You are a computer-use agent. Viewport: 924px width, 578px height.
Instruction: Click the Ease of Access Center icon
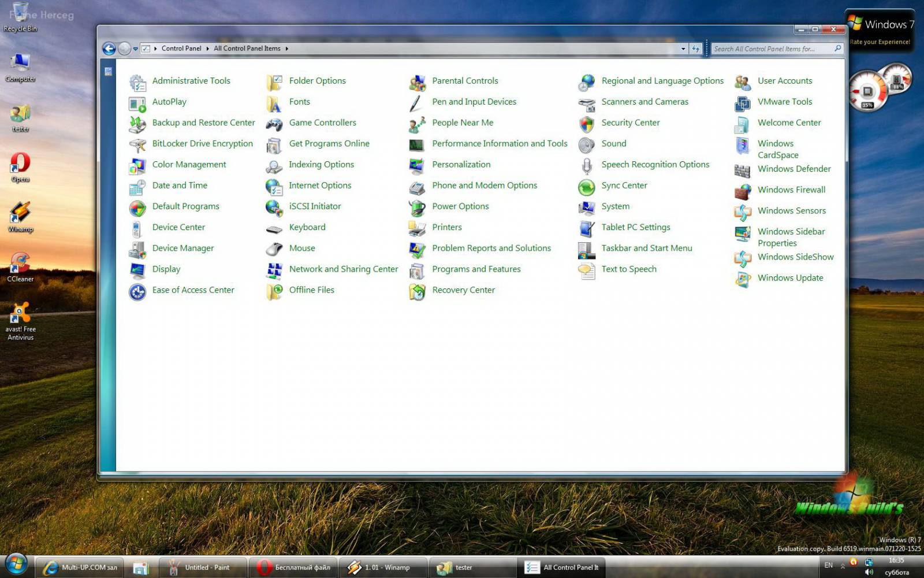tap(137, 292)
